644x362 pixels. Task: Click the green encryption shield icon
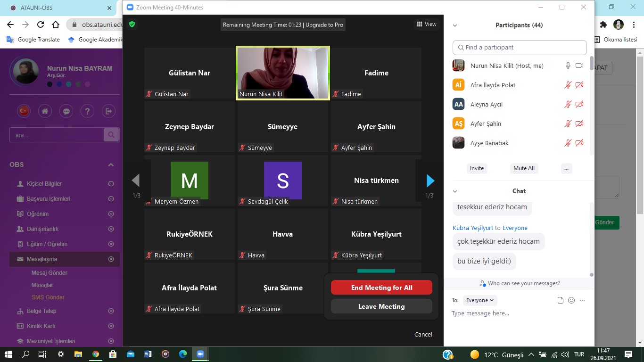(x=132, y=24)
